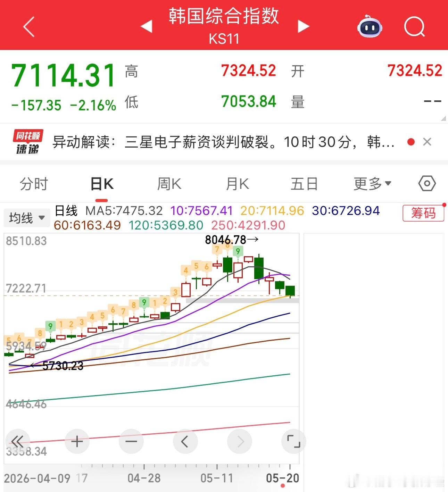448x492 pixels.
Task: Select the 分时 tab
Action: [34, 184]
